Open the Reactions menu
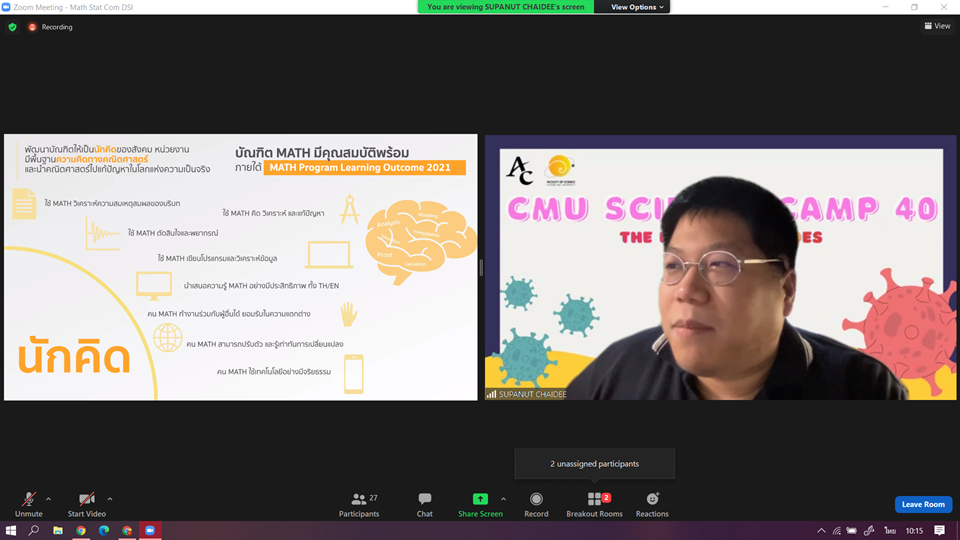 652,499
